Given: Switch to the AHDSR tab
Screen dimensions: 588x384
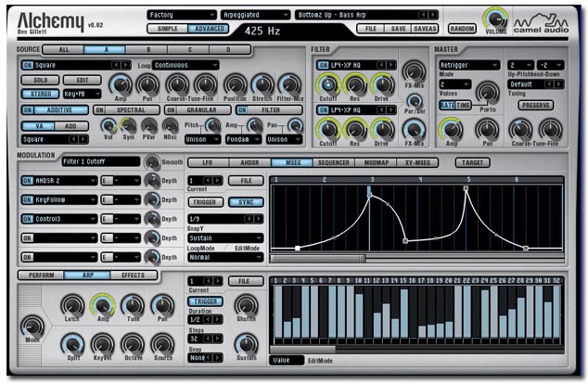Looking at the screenshot, I should pyautogui.click(x=249, y=162).
